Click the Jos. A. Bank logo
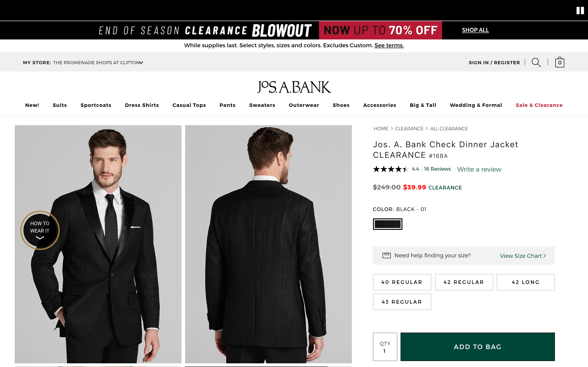Viewport: 588px width, 367px height. point(294,87)
